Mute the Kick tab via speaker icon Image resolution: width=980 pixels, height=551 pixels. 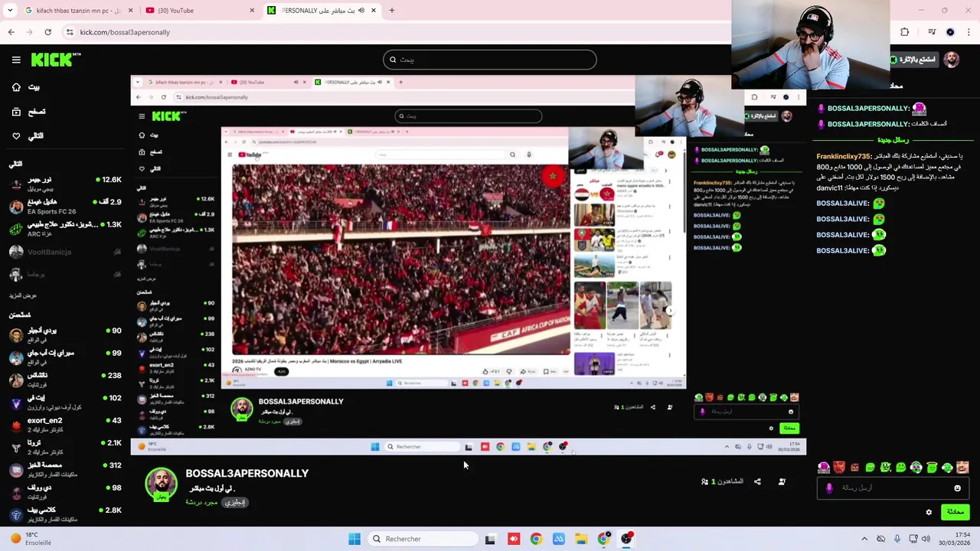[x=361, y=11]
